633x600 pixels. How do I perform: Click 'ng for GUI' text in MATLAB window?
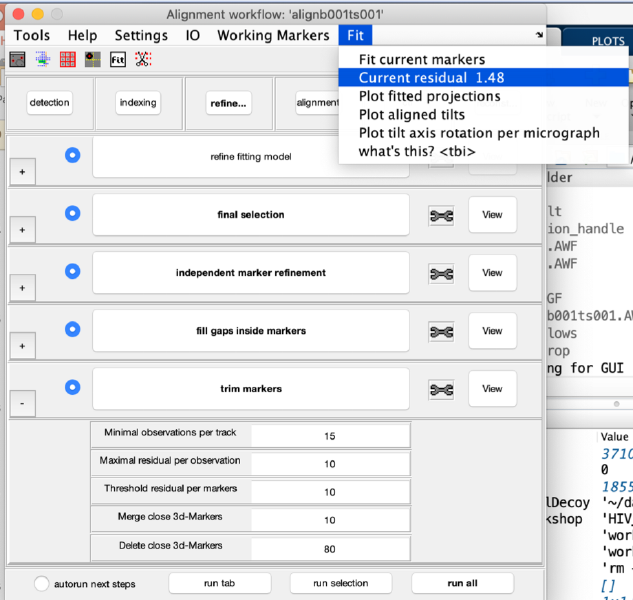point(585,369)
